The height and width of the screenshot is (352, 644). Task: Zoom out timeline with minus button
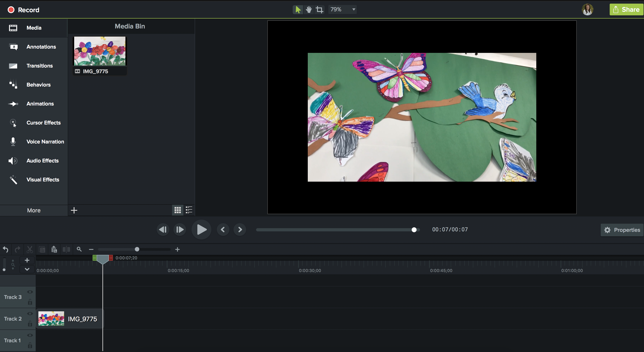coord(91,249)
